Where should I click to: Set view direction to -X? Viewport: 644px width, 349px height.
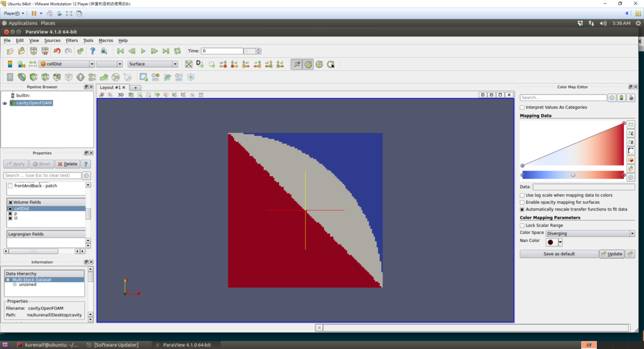point(235,64)
